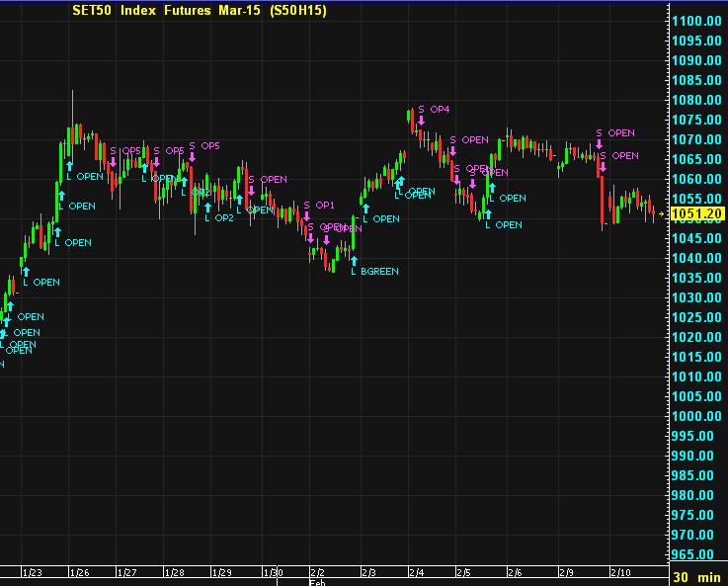Click the lowest L OPEN arrow near 2/5
The image size is (728, 586).
click(487, 213)
